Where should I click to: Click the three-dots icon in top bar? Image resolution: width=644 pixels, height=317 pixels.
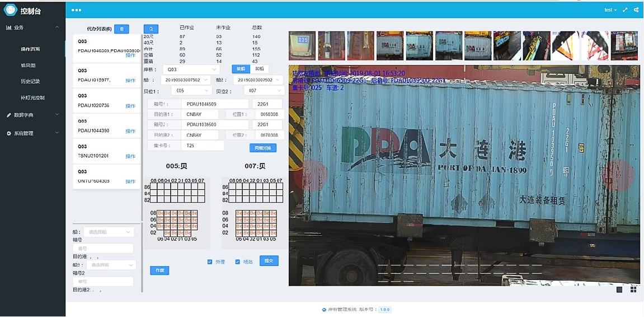[x=77, y=10]
